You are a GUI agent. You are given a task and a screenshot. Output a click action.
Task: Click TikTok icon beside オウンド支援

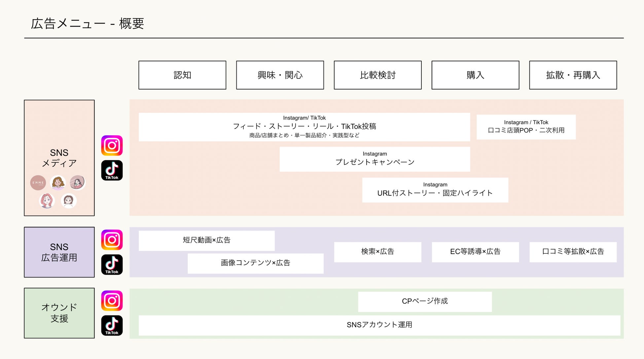click(112, 326)
